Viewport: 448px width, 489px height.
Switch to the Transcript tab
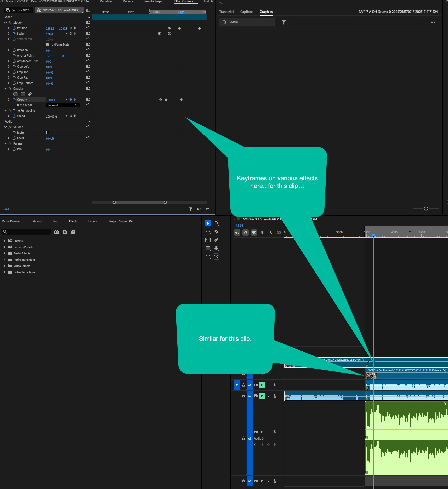(x=226, y=12)
